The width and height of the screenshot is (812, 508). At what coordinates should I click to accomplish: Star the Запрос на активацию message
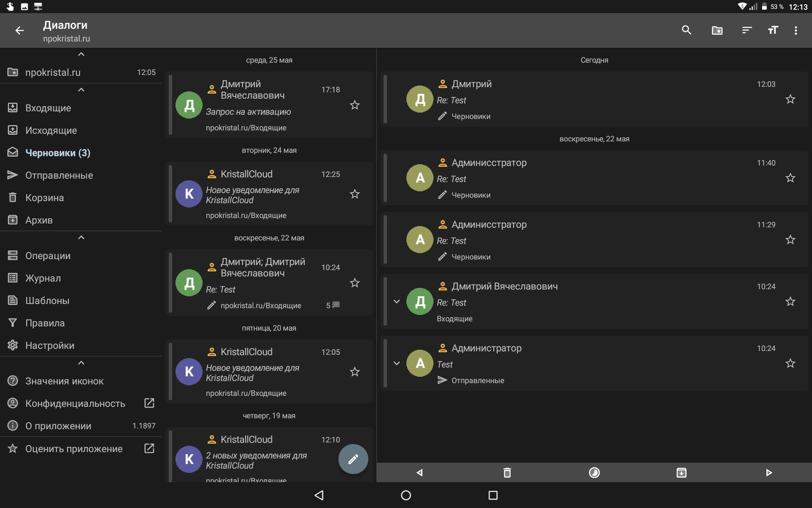point(354,105)
